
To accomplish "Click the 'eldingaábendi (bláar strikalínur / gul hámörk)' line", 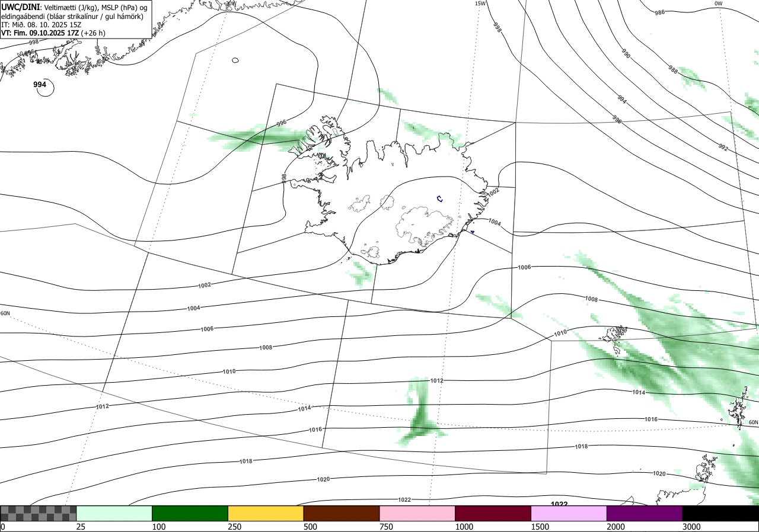I will 72,16.
